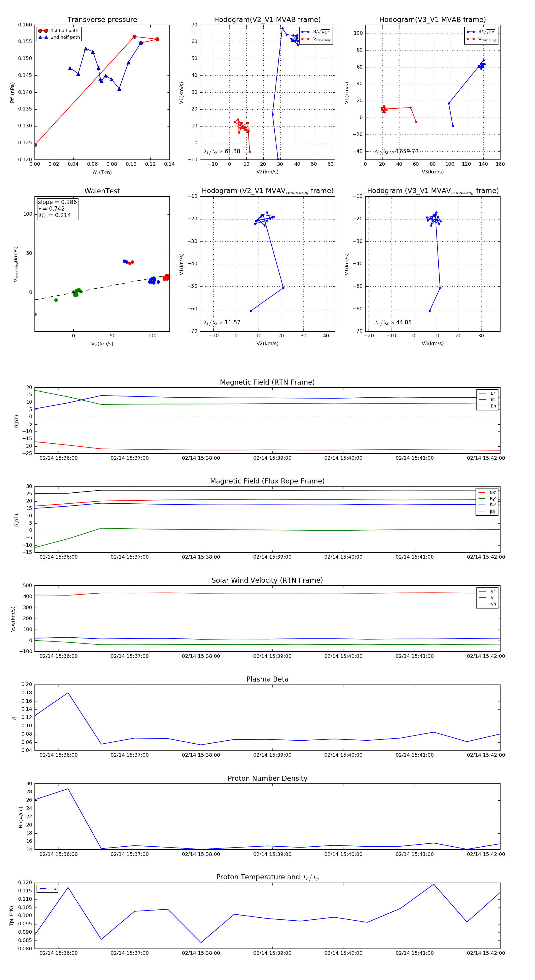Viewport: 535px width, 980px height.
Task: Click the 'M_A = 0.214' annotation
Action: click(54, 215)
